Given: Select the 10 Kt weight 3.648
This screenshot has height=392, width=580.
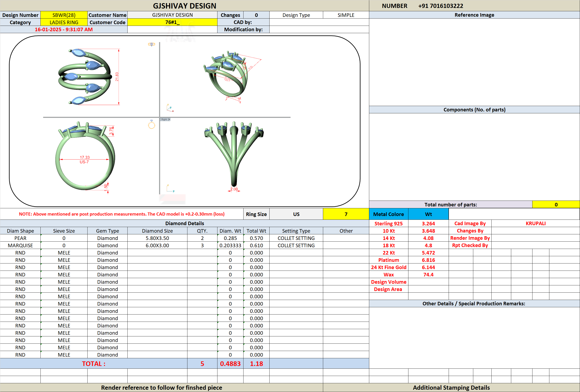Looking at the screenshot, I should [428, 231].
